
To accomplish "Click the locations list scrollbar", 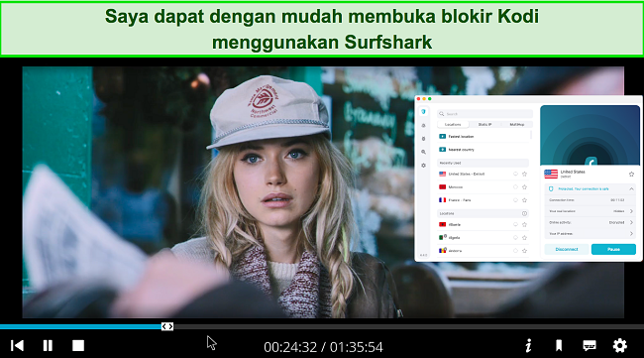I will [x=531, y=135].
